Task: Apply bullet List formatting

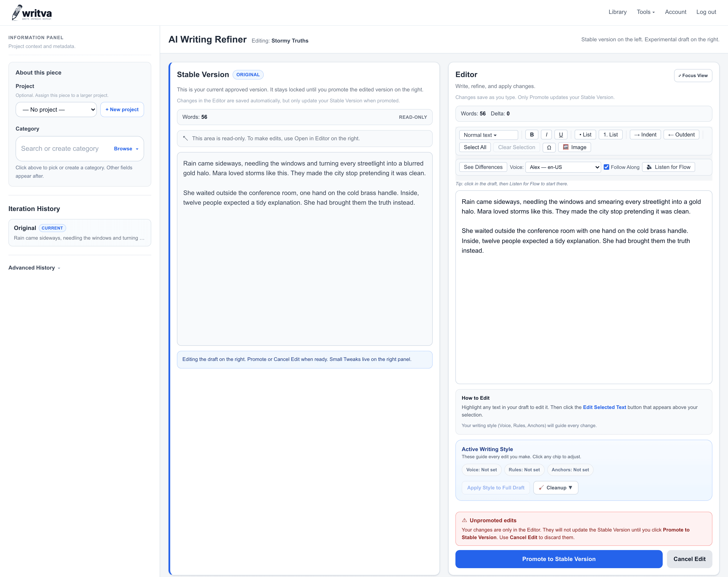Action: pyautogui.click(x=585, y=135)
